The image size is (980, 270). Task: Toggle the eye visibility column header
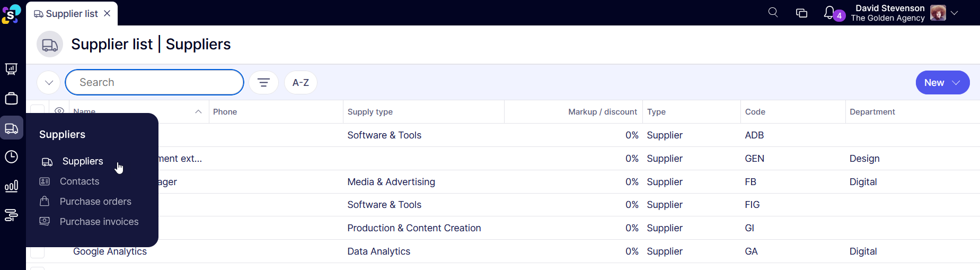click(x=59, y=110)
